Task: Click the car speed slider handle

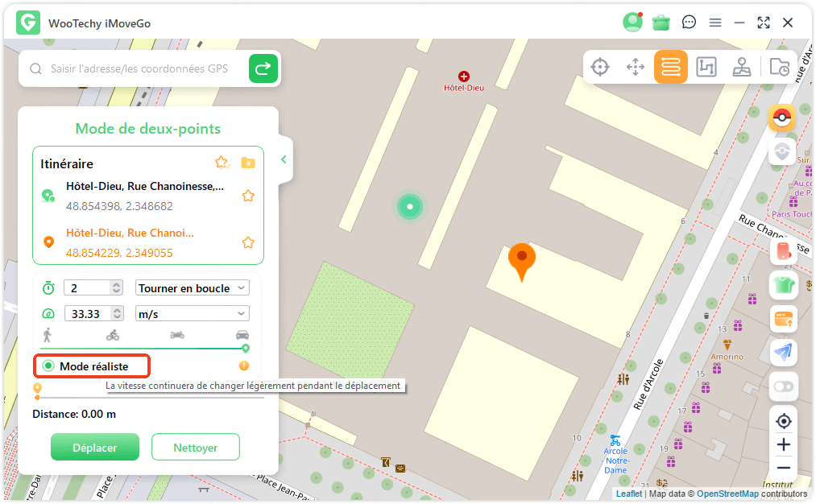Action: (246, 348)
